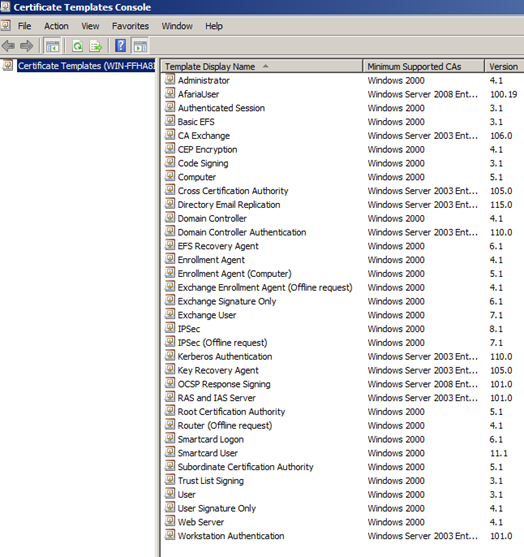Viewport: 524px width, 557px height.
Task: Open the File menu
Action: (x=25, y=26)
